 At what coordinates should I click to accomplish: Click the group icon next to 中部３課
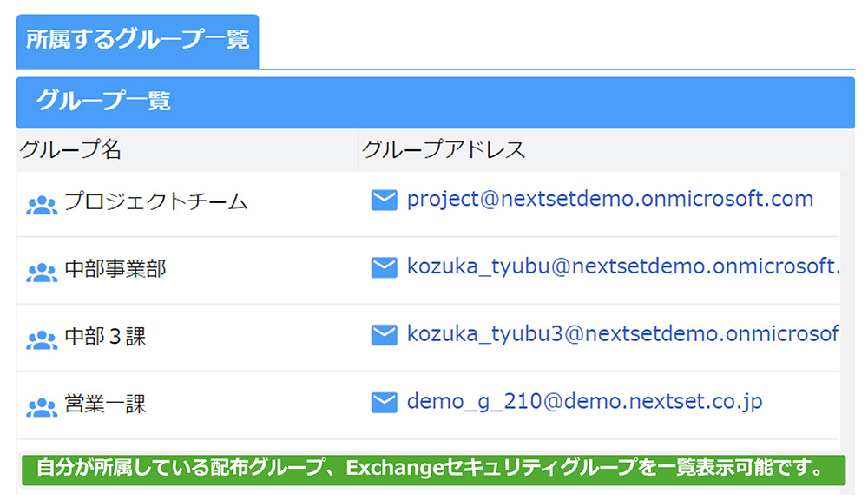42,340
